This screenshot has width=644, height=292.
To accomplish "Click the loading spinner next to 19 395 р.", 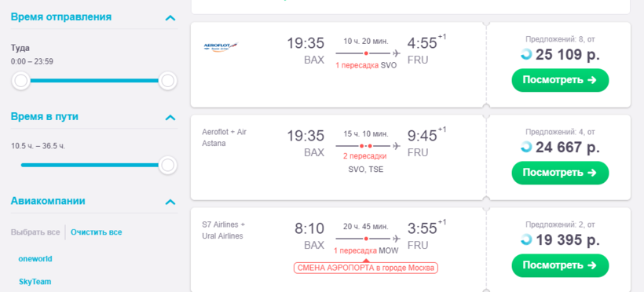I will click(526, 239).
